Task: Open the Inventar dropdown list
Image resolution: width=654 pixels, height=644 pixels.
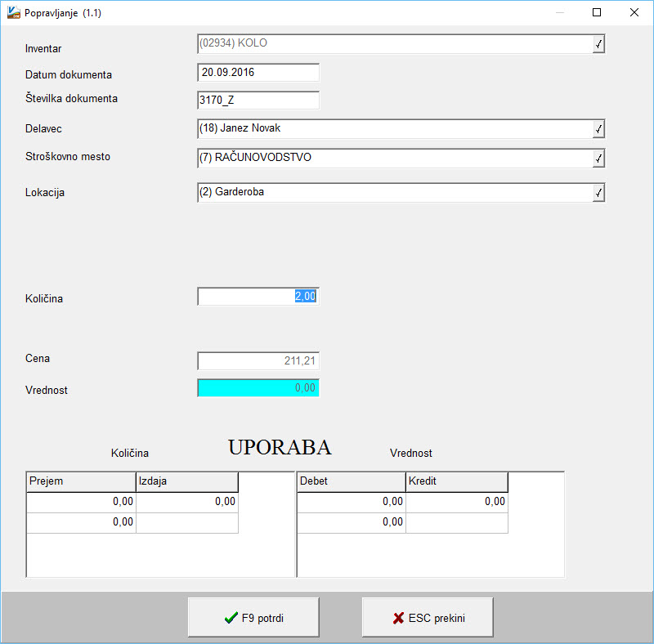Action: coord(598,44)
